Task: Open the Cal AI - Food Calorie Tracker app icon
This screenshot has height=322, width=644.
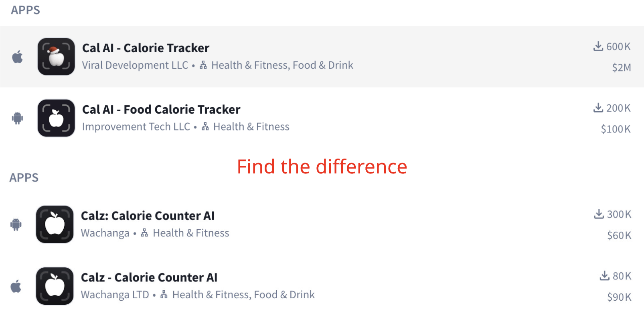Action: click(x=55, y=118)
